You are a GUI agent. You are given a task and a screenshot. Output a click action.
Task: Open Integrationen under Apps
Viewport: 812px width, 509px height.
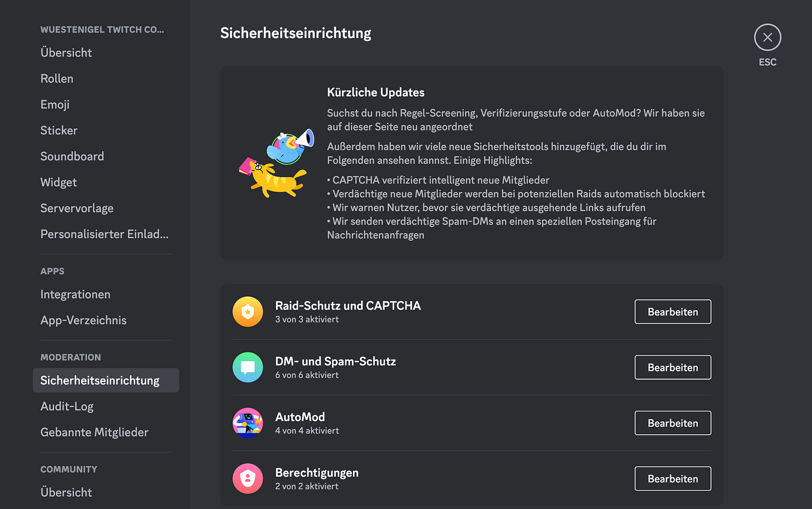click(106, 294)
